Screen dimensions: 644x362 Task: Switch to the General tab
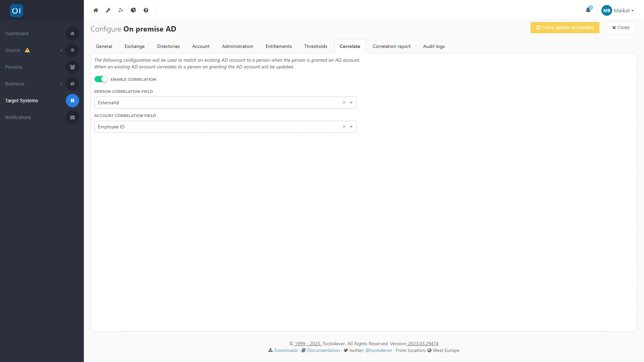tap(104, 46)
